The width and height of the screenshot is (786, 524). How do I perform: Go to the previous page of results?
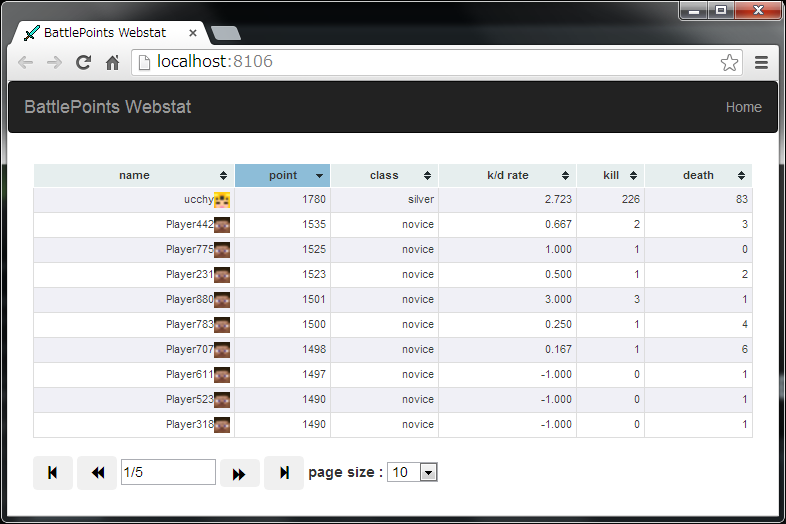pos(97,472)
